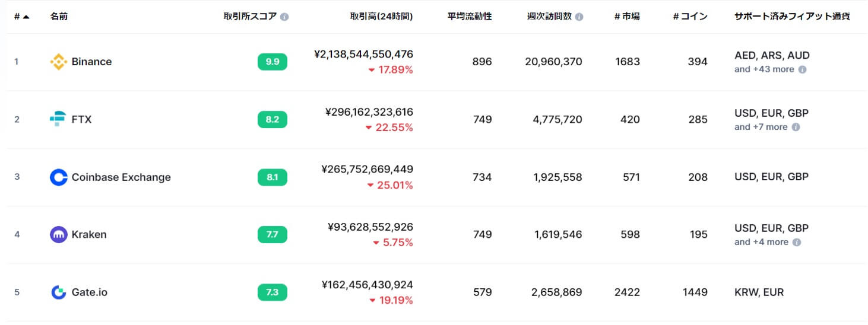Sort by 平均流動性 column header

pos(470,17)
